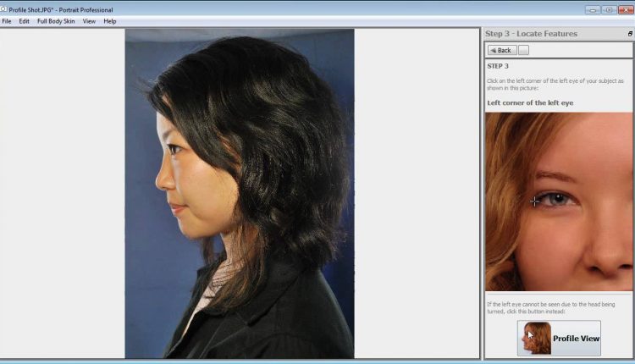Go back with the Back button
This screenshot has width=635, height=364.
click(502, 50)
